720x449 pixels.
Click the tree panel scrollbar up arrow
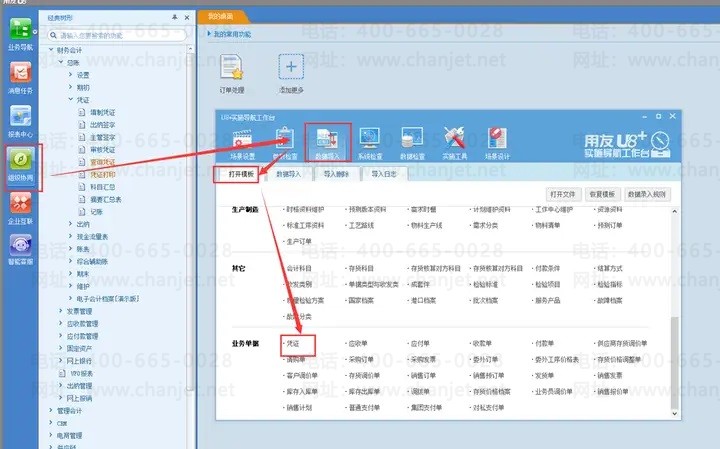[x=191, y=49]
